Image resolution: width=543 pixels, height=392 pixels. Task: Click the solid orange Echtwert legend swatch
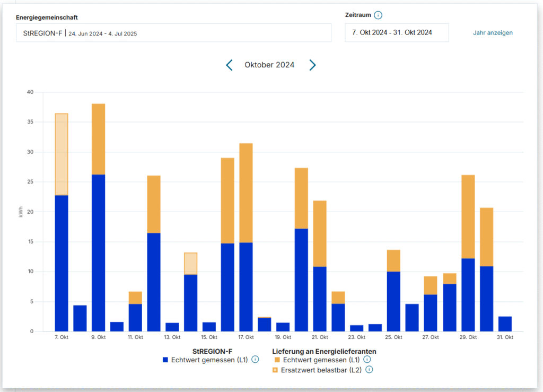(276, 360)
